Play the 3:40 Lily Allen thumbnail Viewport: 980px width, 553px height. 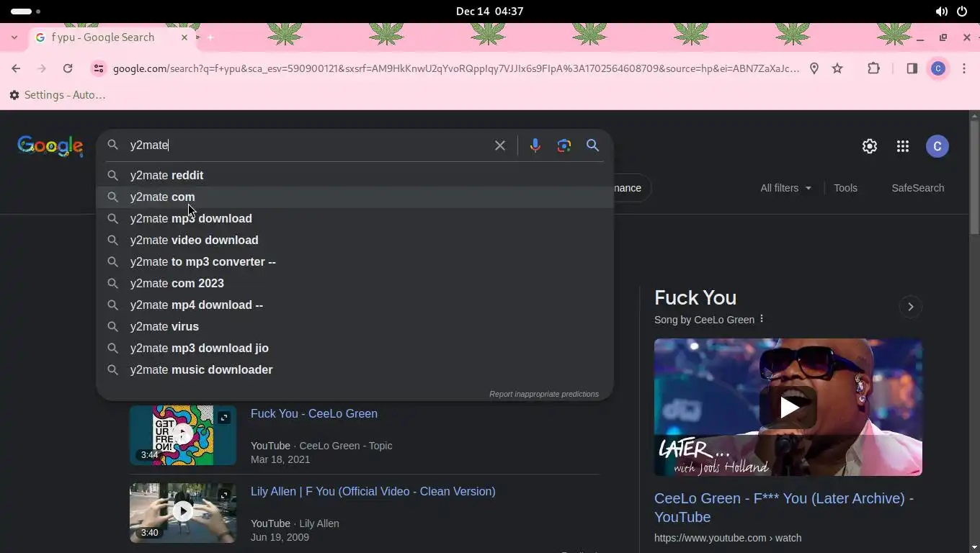(183, 512)
